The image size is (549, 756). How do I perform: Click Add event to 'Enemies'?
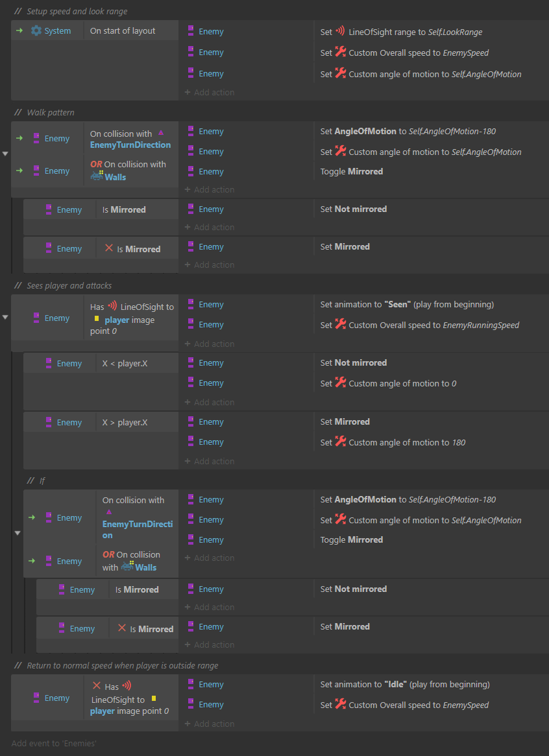[x=54, y=743]
